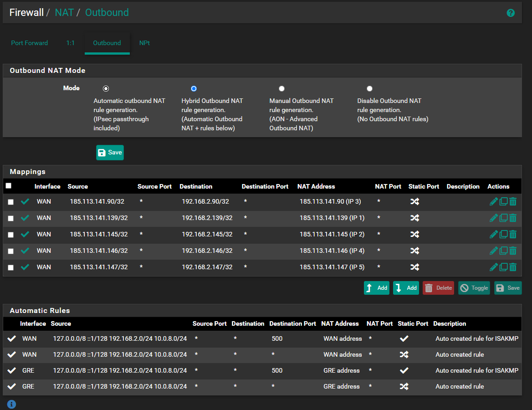532x410 pixels.
Task: Switch to the NPt tab
Action: tap(144, 43)
